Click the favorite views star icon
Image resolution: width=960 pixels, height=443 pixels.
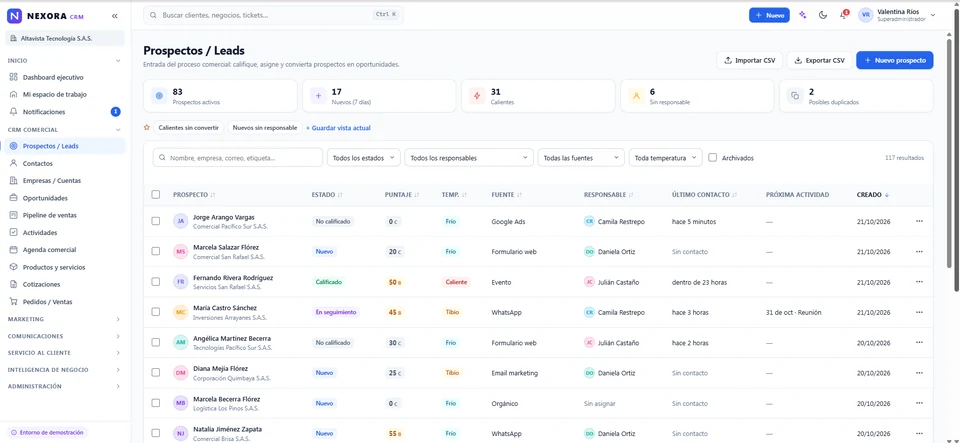[x=146, y=128]
